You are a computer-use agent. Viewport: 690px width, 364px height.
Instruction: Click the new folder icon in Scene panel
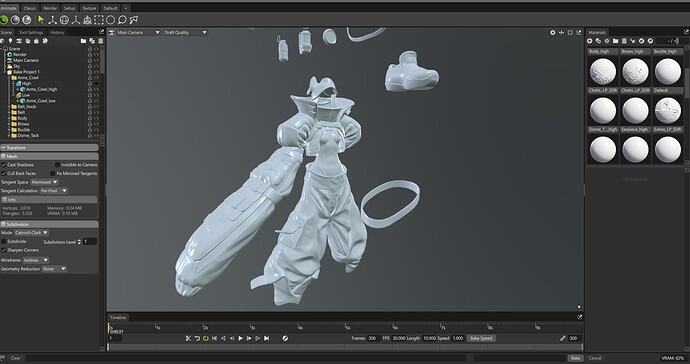[x=83, y=41]
